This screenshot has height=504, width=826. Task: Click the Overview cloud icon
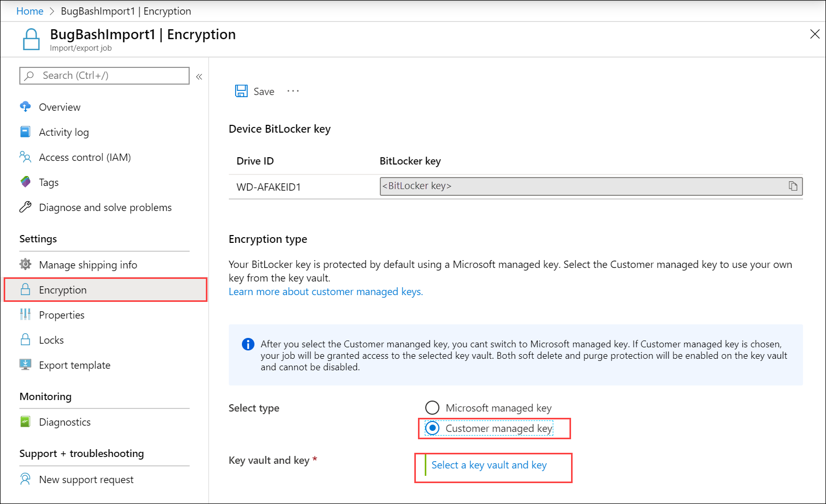click(25, 107)
